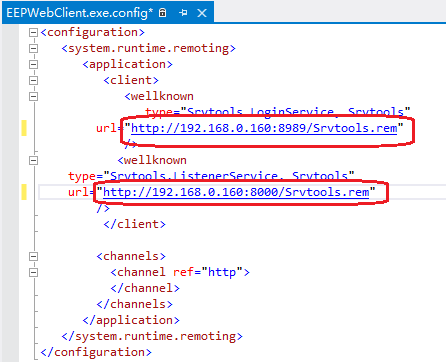Collapse the system.runtime.remoting opening tag
The height and width of the screenshot is (362, 446).
[x=33, y=48]
